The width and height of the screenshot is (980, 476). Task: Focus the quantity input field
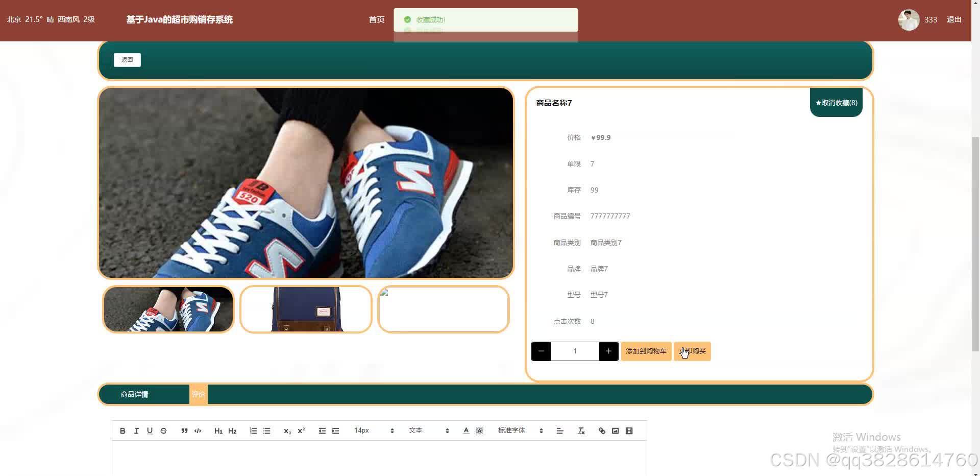coord(575,351)
